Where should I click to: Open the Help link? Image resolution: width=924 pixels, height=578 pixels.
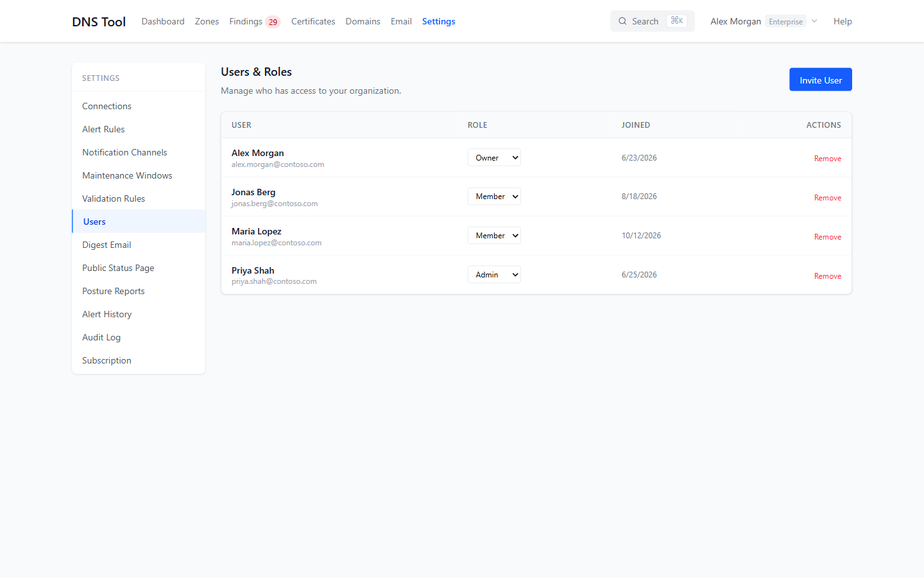[843, 21]
